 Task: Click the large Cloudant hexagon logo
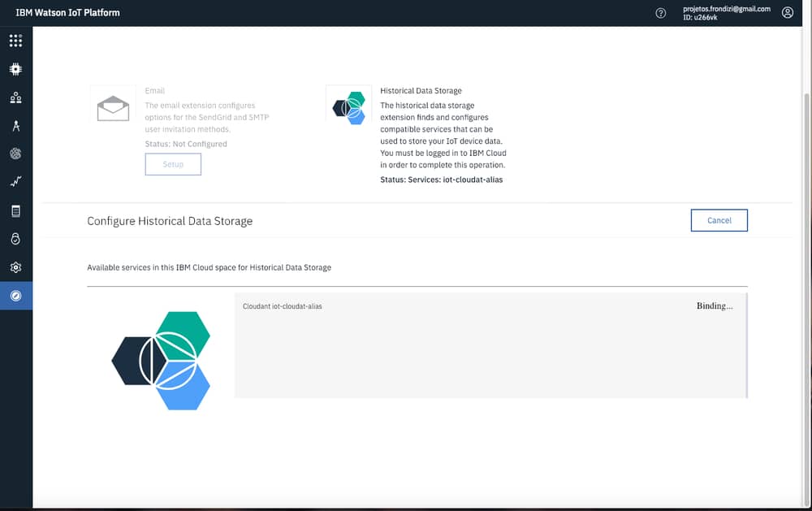click(x=161, y=361)
